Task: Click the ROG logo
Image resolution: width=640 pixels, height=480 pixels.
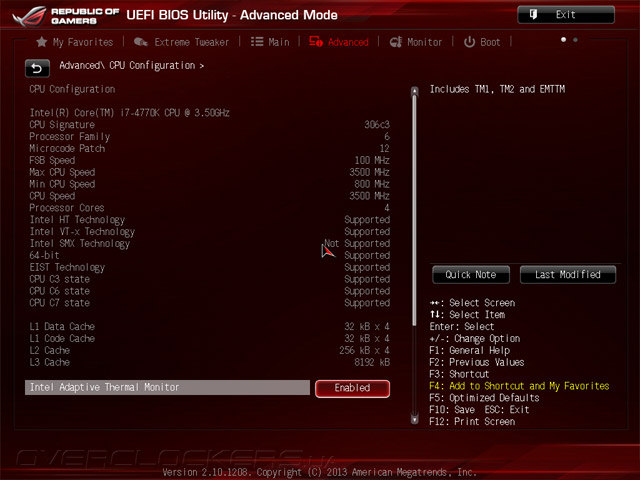Action: click(29, 16)
